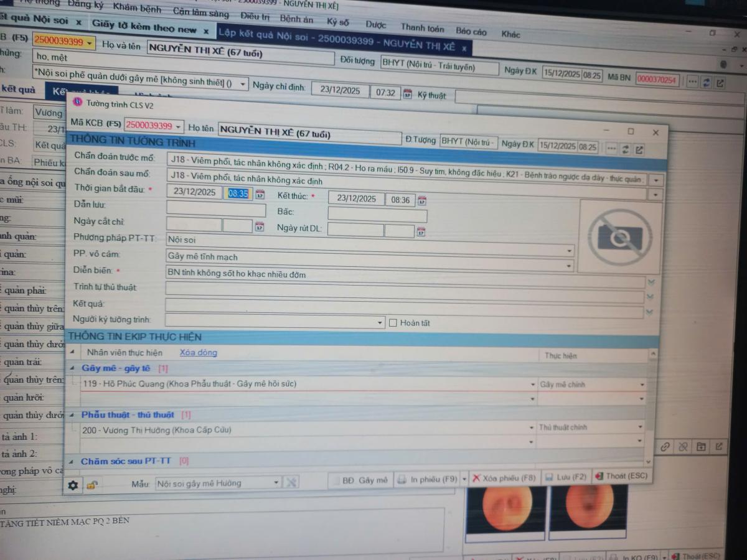Collapse the Gây mê - gây tê group
This screenshot has height=560, width=747.
pos(73,368)
